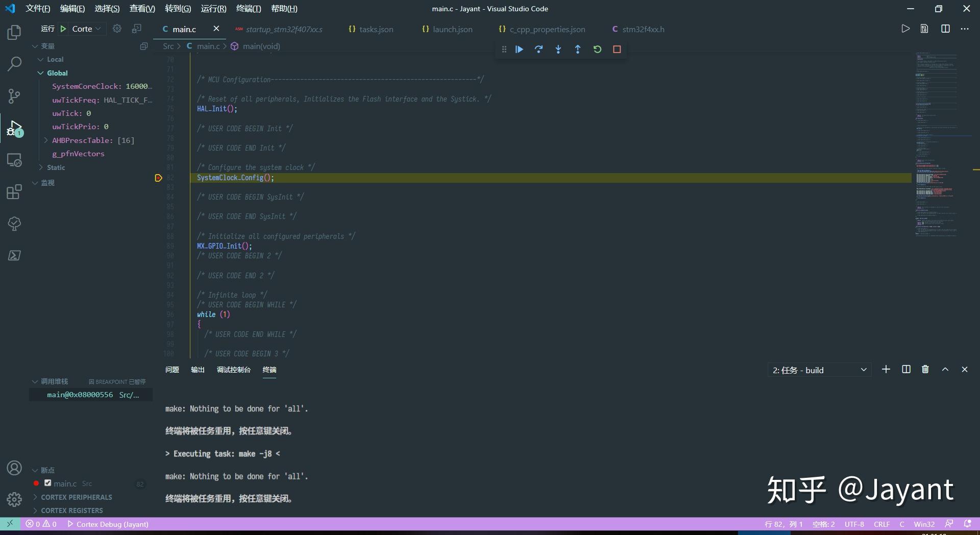This screenshot has height=535, width=980.
Task: Select the main@0x08000556 stack frame
Action: point(91,395)
